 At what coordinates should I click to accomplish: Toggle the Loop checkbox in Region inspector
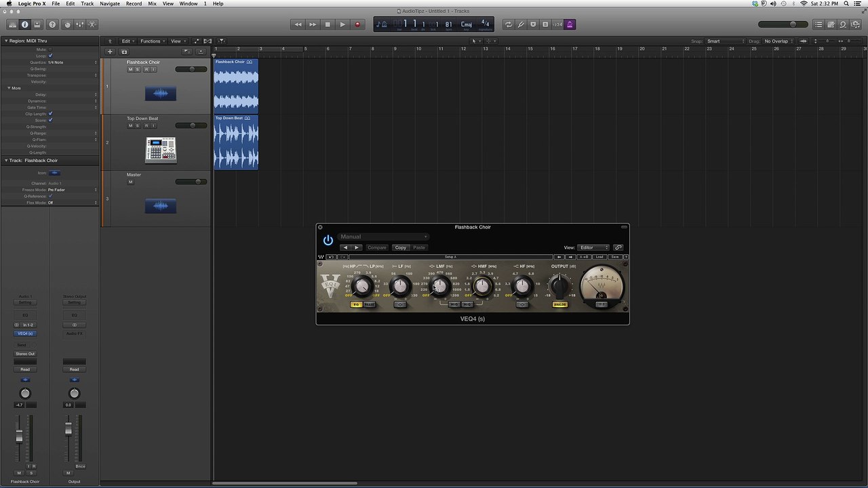(50, 56)
